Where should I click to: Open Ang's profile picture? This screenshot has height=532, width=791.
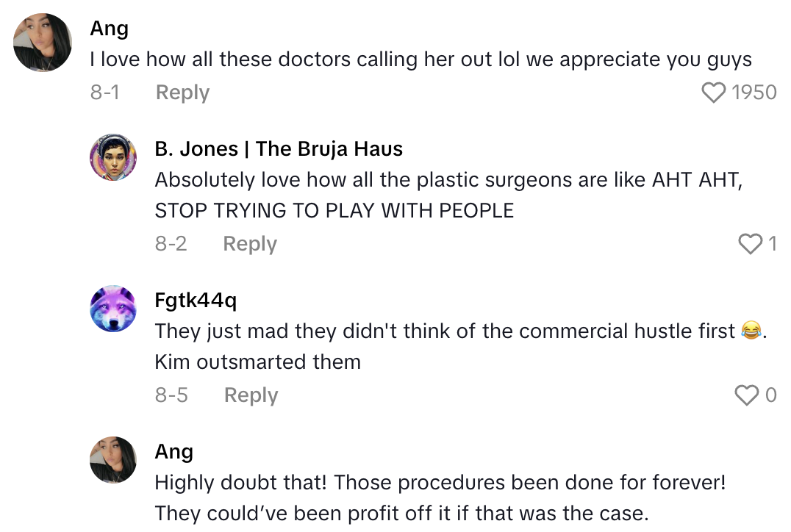point(42,43)
